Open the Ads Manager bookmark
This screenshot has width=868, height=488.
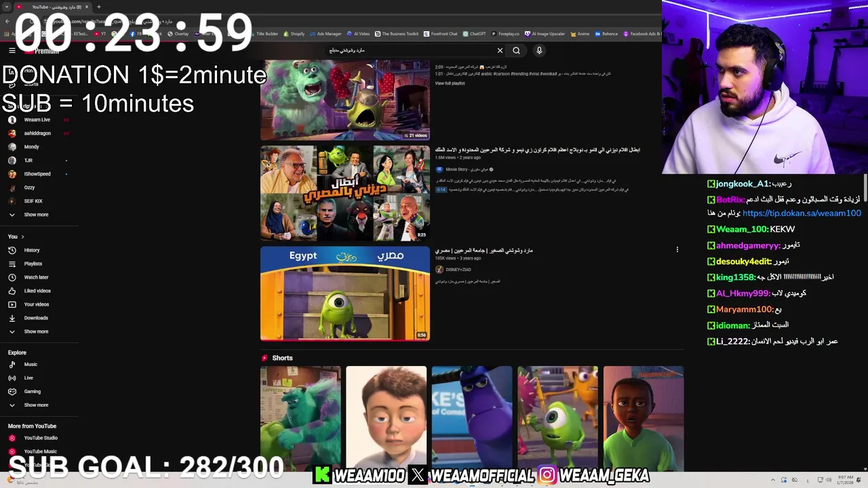pyautogui.click(x=325, y=33)
